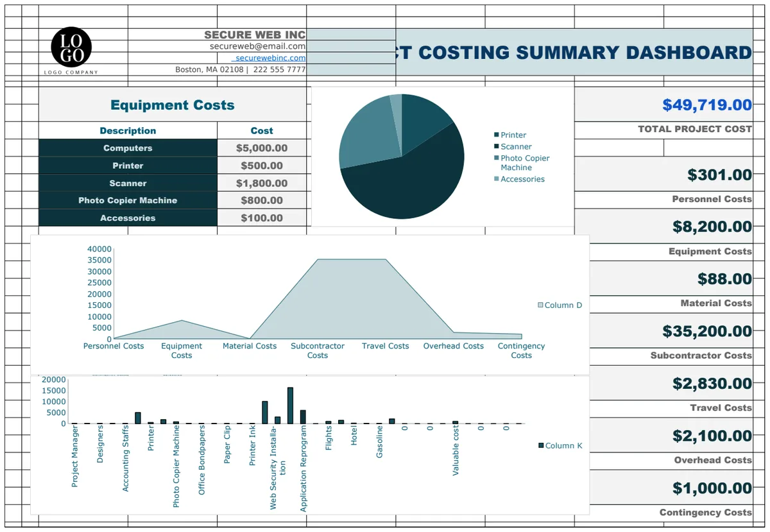The image size is (770, 532).
Task: Select the TOTAL PROJECT COST label
Action: pos(695,129)
